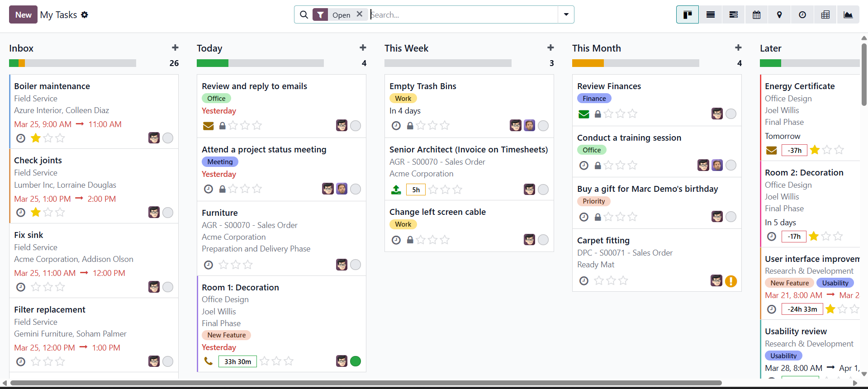Switch to Kanban view
Image resolution: width=868 pixels, height=389 pixels.
click(x=688, y=15)
